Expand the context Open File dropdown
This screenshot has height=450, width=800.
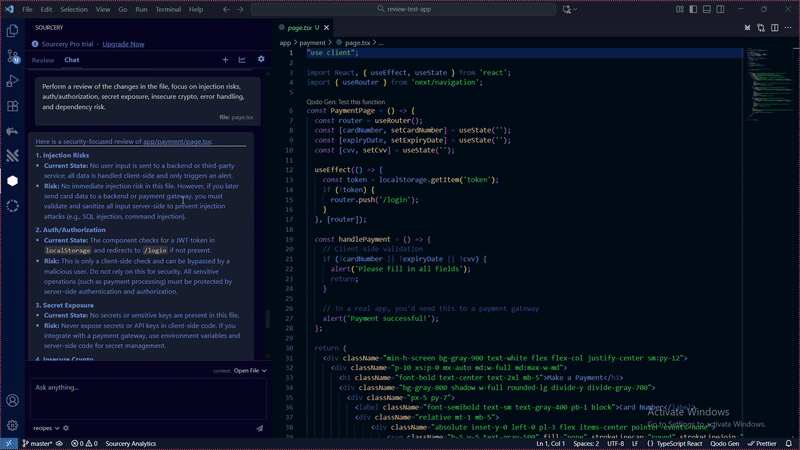(x=250, y=370)
